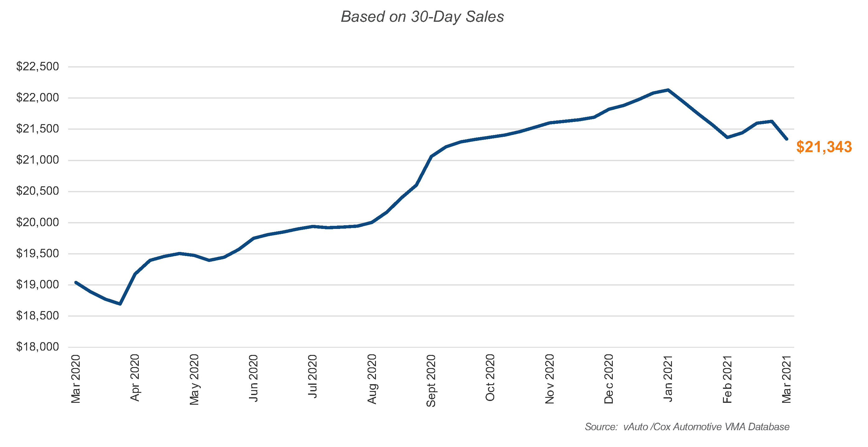Select the Jun 2020 axis label

253,378
